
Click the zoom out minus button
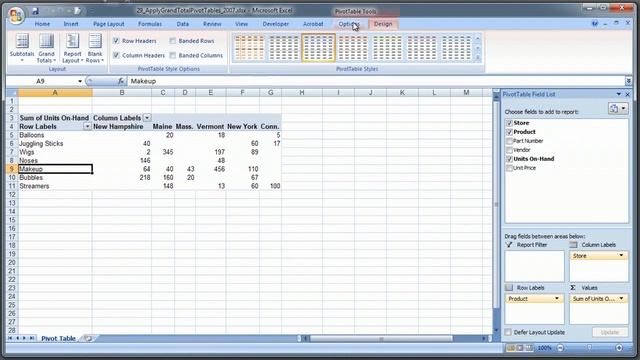[560, 348]
